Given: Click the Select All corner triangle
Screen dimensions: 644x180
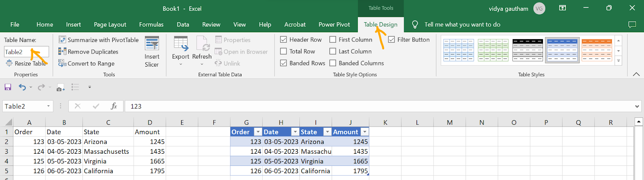Looking at the screenshot, I should tap(8, 122).
